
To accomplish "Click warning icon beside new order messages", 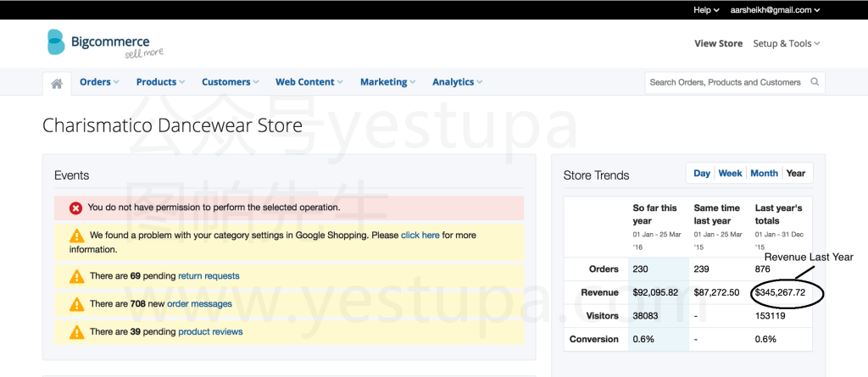I will point(76,304).
